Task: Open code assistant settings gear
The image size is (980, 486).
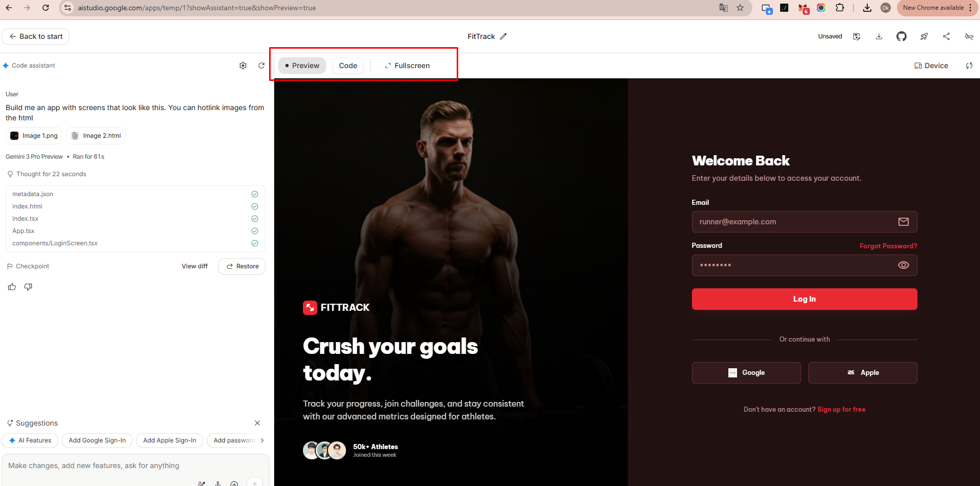Action: (243, 66)
